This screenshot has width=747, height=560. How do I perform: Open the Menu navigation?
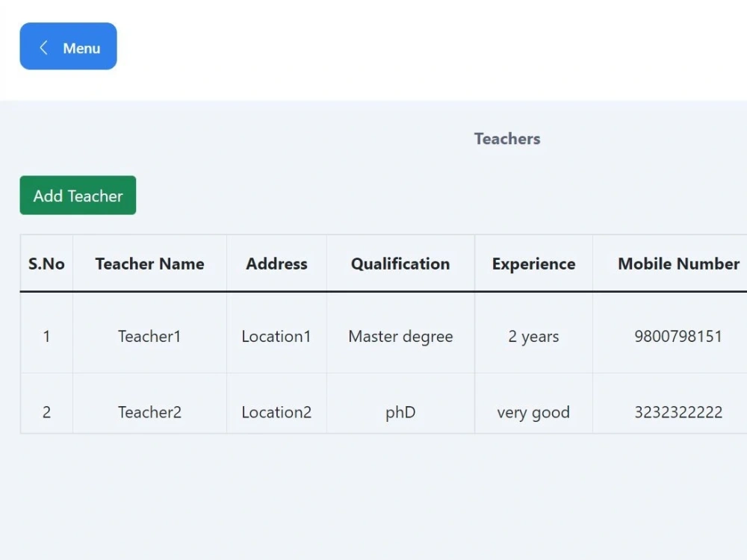point(68,46)
